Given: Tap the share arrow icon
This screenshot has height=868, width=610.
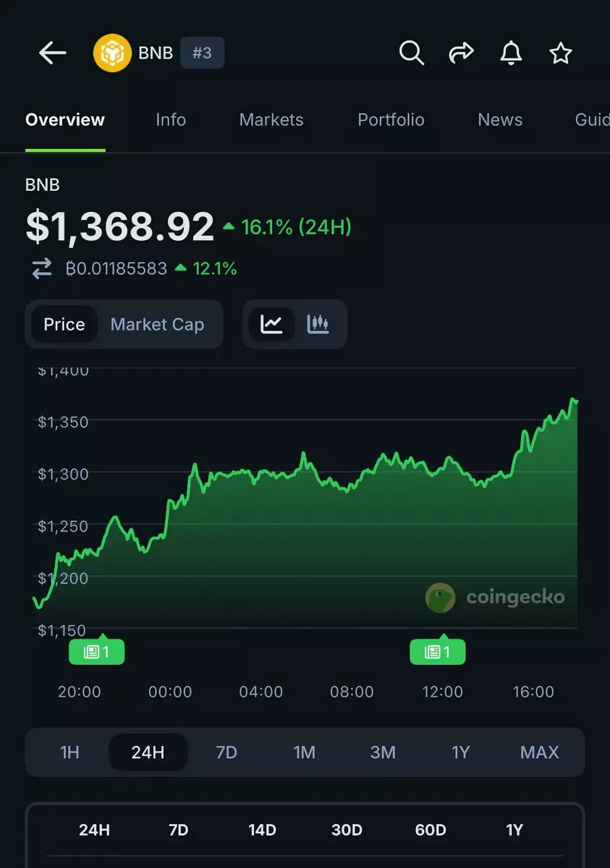Looking at the screenshot, I should point(461,53).
